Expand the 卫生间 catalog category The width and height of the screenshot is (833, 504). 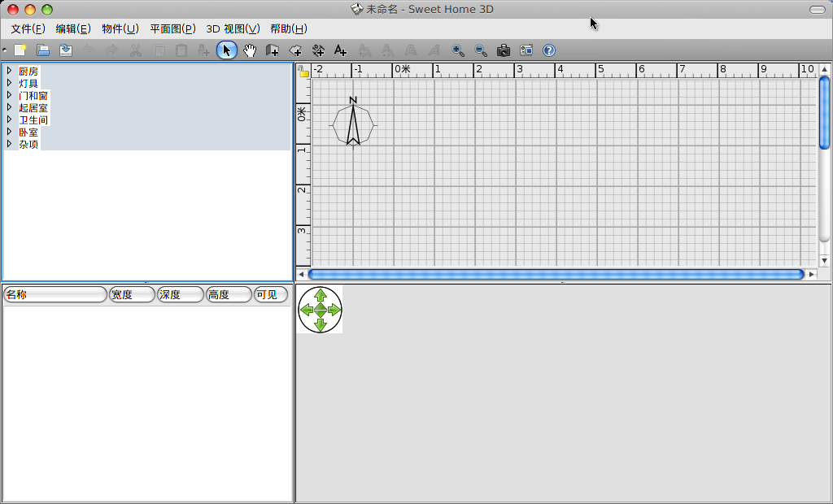point(9,119)
